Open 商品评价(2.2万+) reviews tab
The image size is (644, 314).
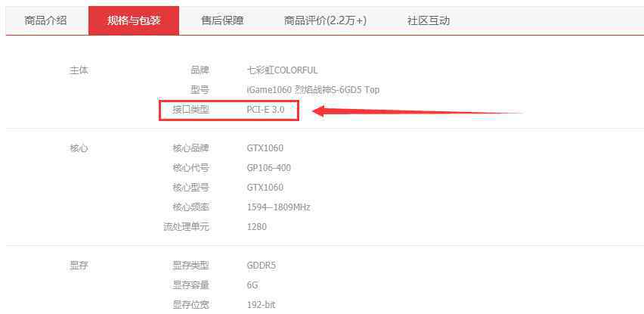[325, 21]
